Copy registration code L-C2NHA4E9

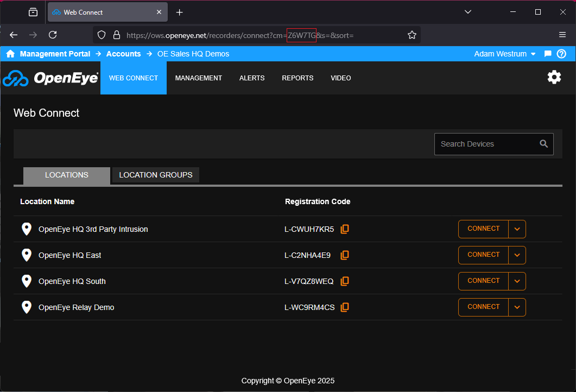(345, 255)
